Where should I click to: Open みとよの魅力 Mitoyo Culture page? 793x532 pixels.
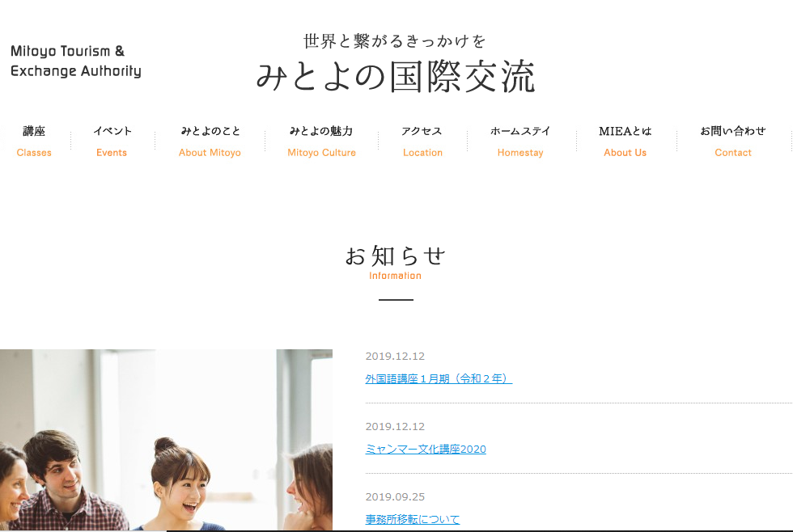[x=322, y=141]
